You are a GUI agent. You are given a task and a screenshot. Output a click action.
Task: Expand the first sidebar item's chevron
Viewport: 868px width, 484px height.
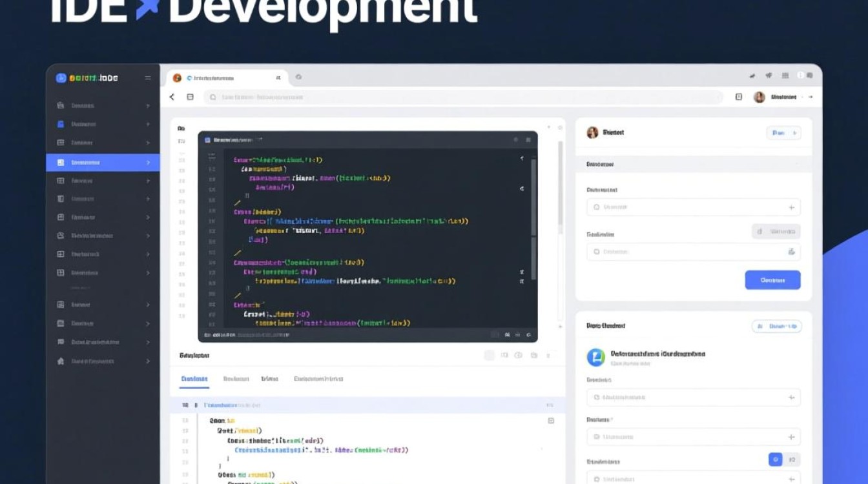click(x=148, y=106)
